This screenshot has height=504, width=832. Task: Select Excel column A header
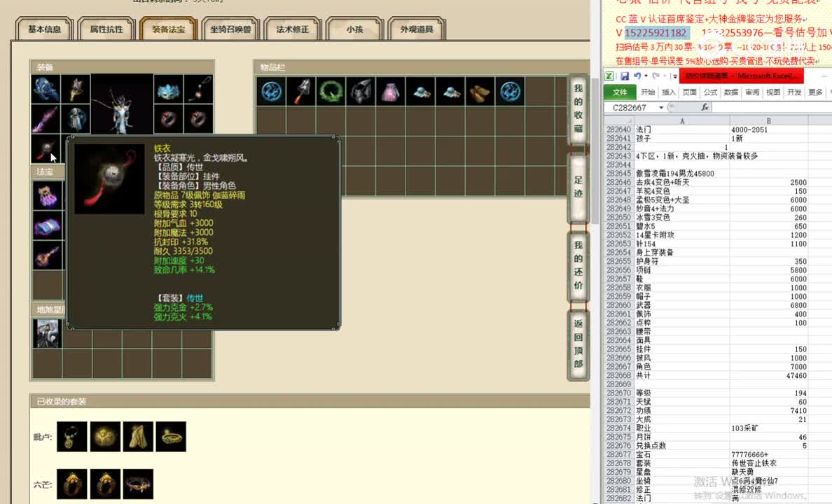click(682, 121)
